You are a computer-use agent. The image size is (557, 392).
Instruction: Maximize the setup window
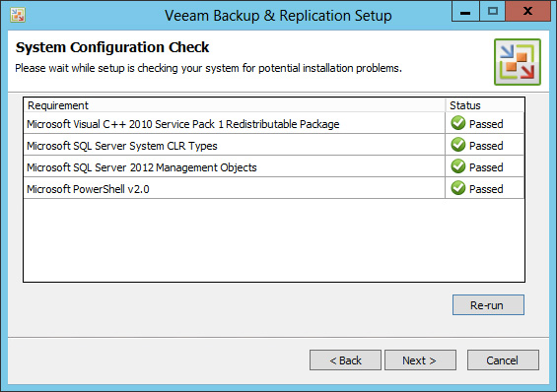[492, 11]
